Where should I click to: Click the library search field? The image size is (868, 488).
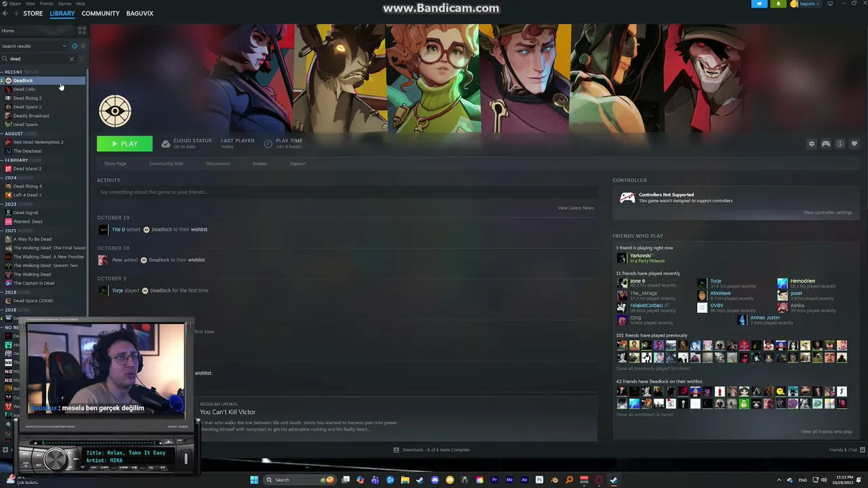[x=37, y=59]
